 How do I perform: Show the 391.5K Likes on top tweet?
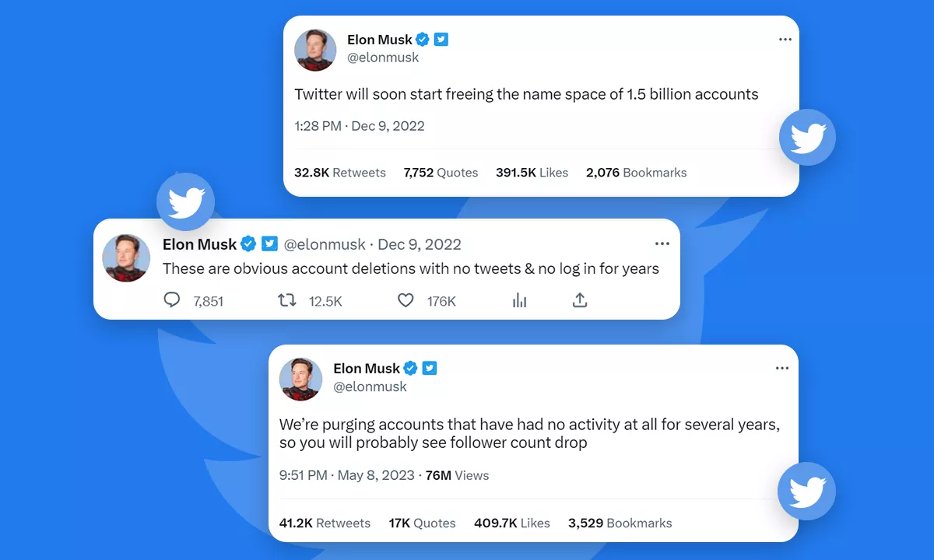click(532, 173)
